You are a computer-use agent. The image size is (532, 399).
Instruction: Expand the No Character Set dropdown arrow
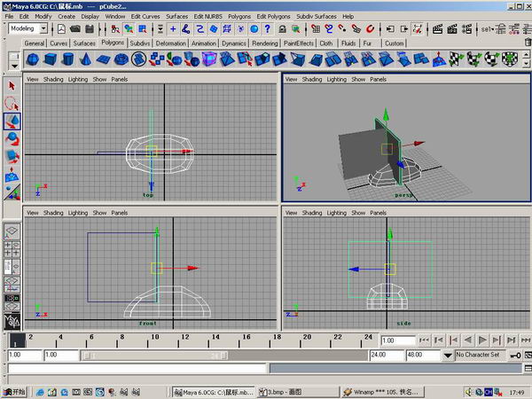[x=447, y=356]
